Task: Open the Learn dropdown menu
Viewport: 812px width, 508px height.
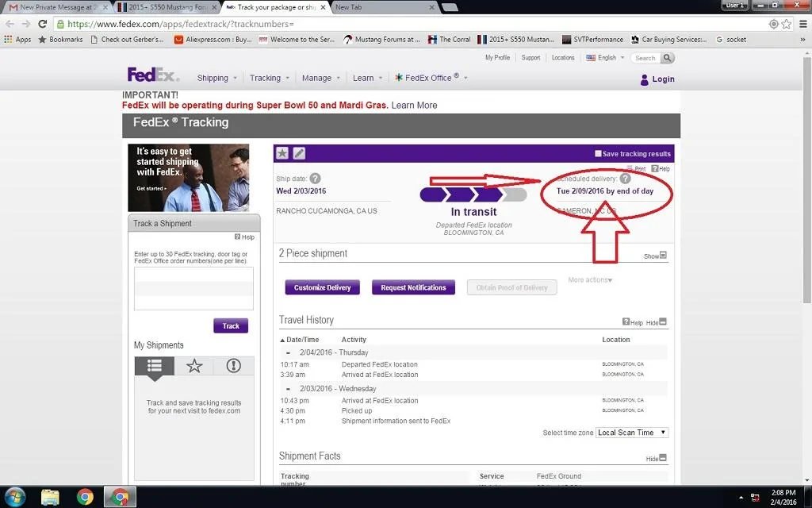Action: pos(368,78)
